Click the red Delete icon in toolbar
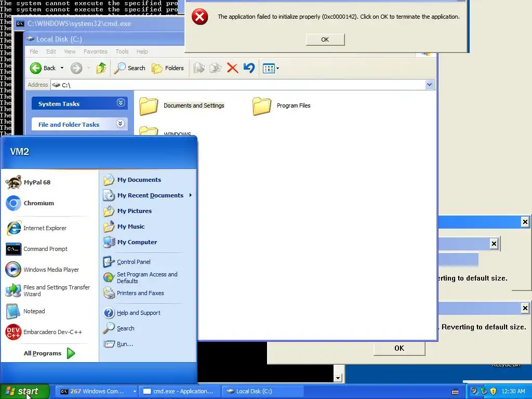 point(232,68)
